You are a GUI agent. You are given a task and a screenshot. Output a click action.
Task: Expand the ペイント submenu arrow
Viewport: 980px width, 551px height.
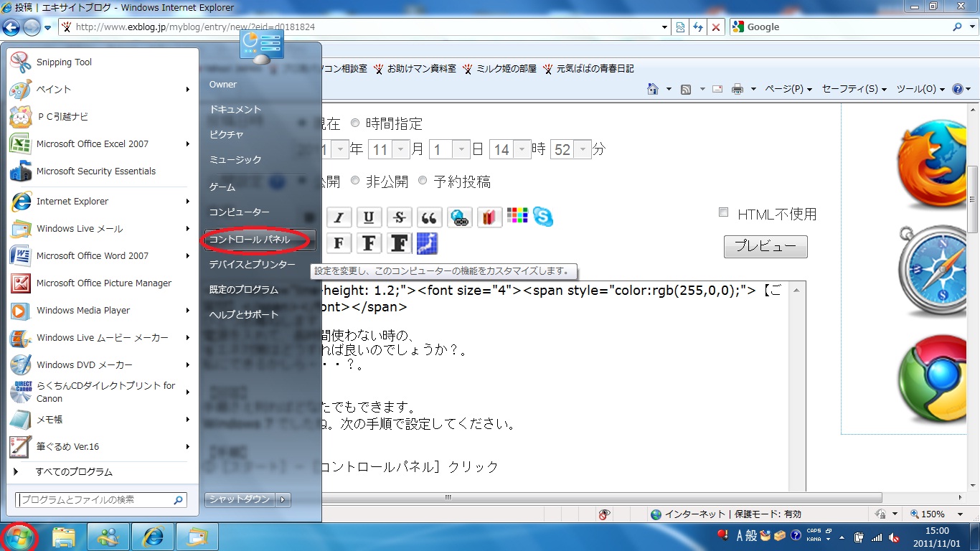pyautogui.click(x=188, y=90)
